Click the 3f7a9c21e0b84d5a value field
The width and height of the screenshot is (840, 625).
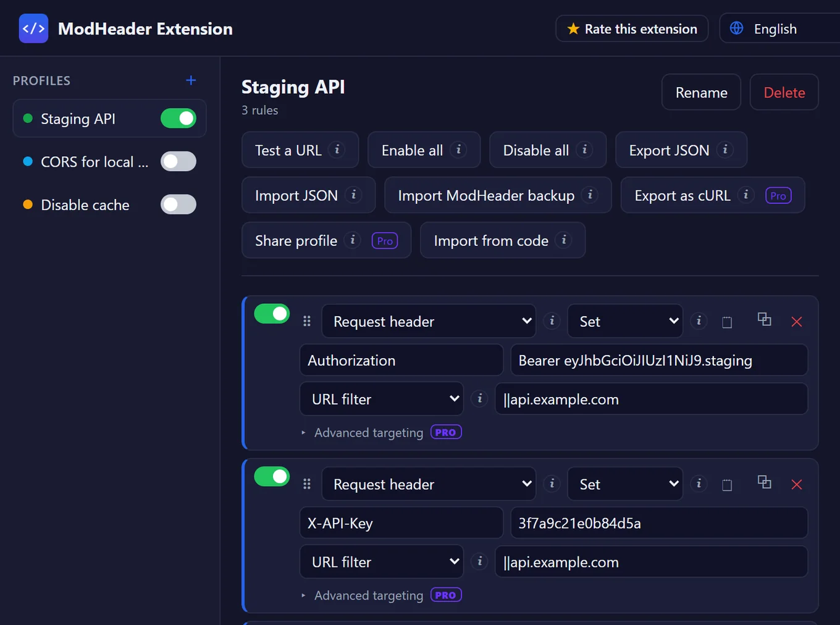[659, 523]
